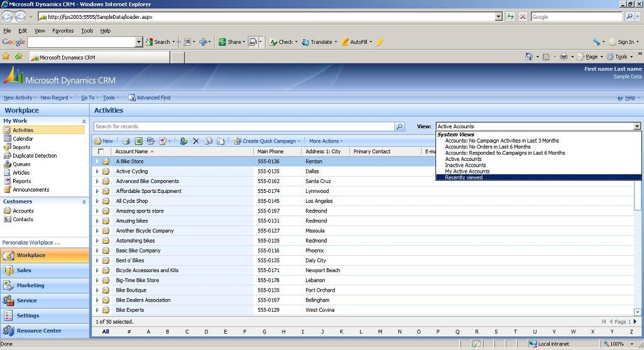The image size is (644, 350).
Task: Select My Active Accounts view
Action: (467, 172)
